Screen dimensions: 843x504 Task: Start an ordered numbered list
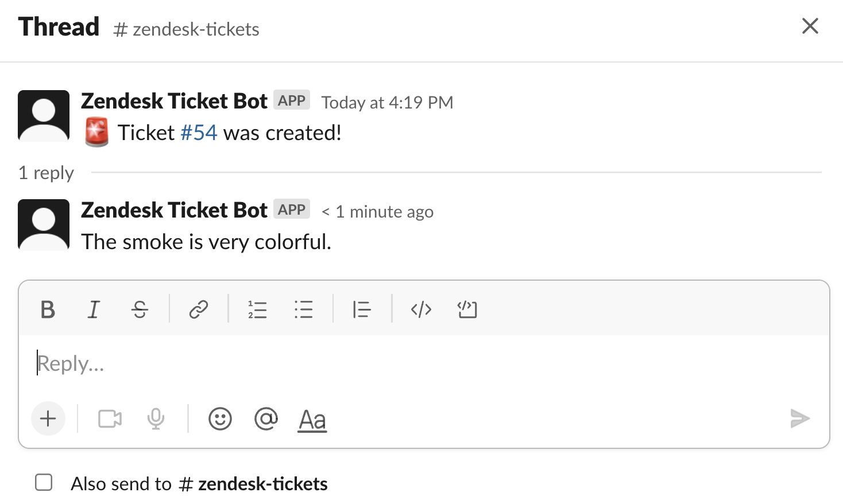coord(257,309)
